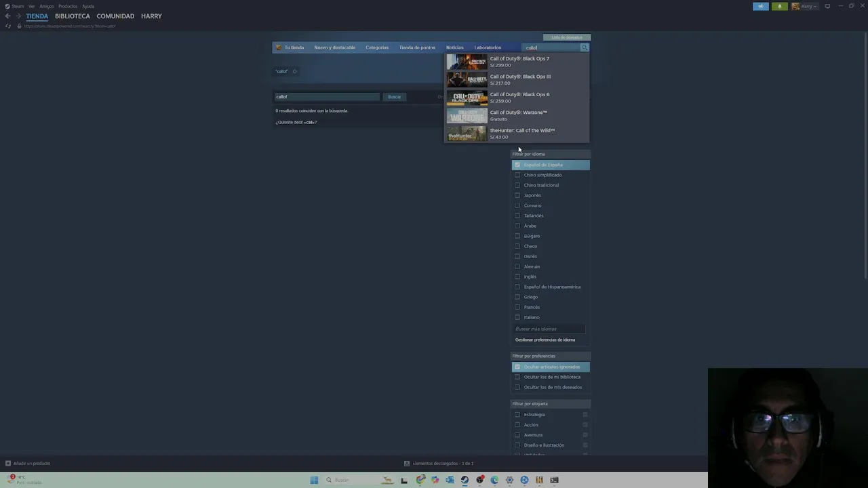Check the Inglés language filter
Viewport: 868px width, 488px height.
pos(517,277)
